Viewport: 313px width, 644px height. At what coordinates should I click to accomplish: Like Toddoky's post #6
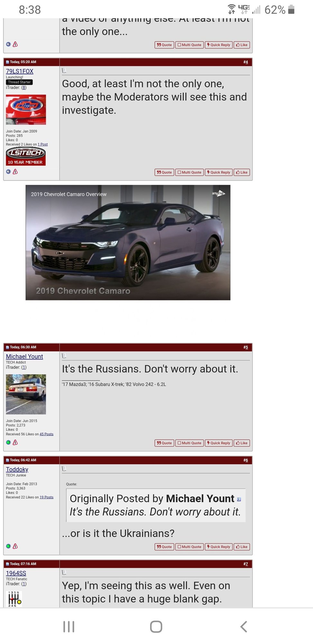coord(242,547)
